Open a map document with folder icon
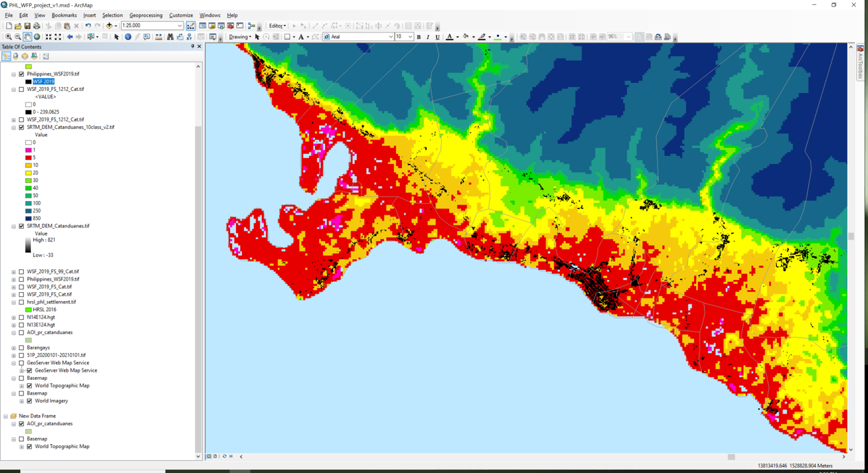This screenshot has width=868, height=473. click(x=18, y=26)
